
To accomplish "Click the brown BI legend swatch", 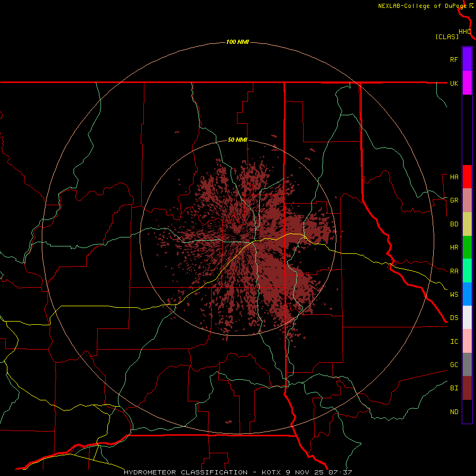I will pyautogui.click(x=467, y=388).
